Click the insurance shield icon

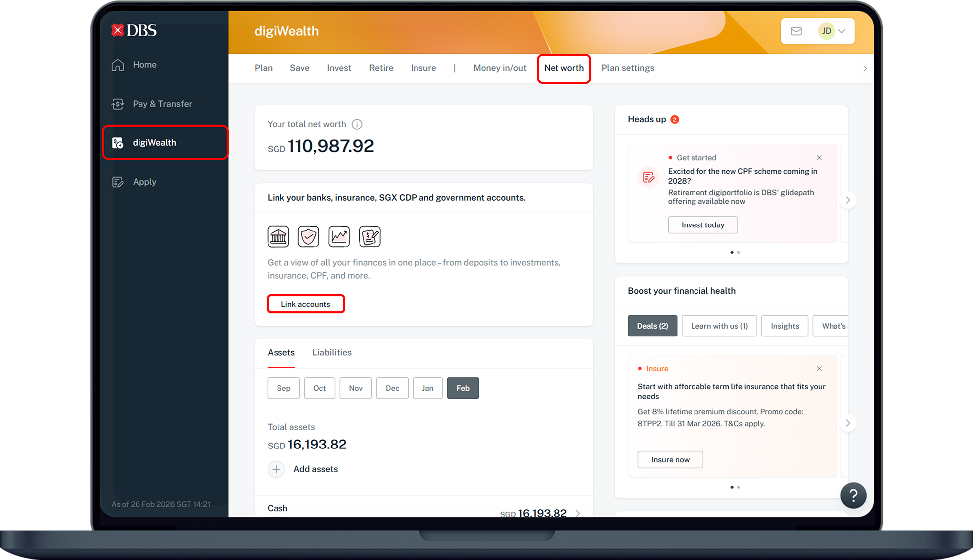point(308,237)
